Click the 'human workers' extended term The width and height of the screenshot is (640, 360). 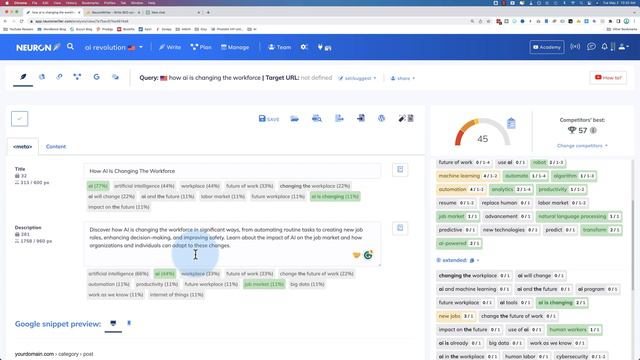(574, 330)
